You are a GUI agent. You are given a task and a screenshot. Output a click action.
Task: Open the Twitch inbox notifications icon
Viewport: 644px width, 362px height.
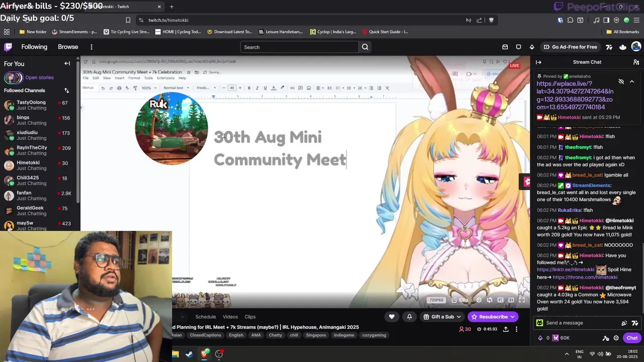(505, 47)
